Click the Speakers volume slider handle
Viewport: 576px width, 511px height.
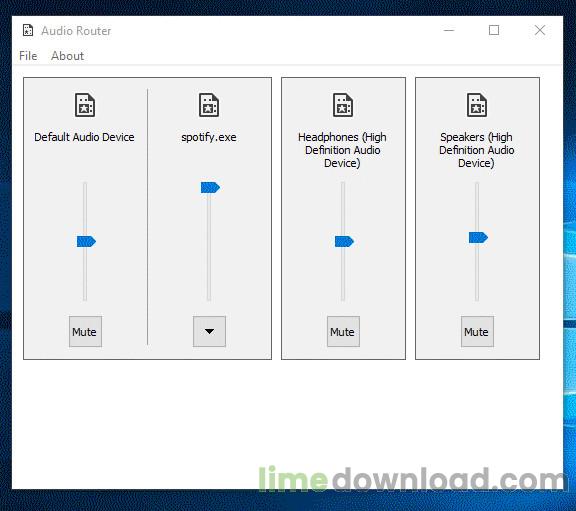tap(478, 237)
